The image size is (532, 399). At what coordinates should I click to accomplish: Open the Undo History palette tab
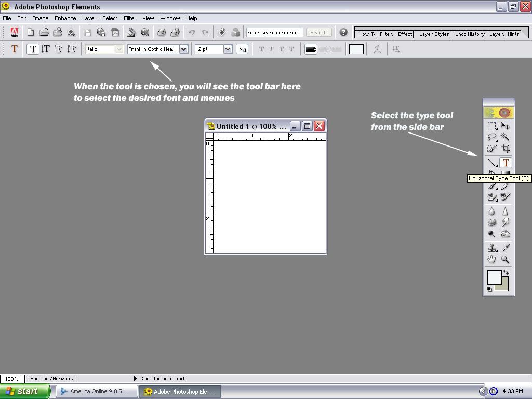pyautogui.click(x=470, y=34)
